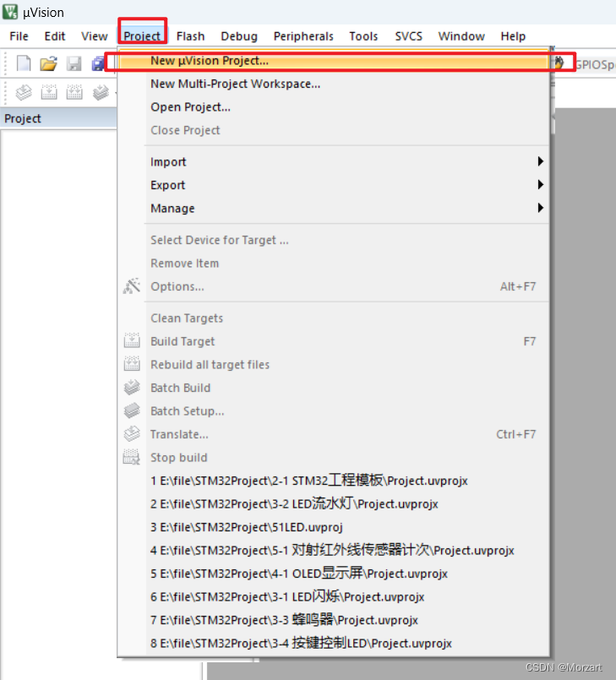
Task: Click the Rebuild all target files icon
Action: 132,364
